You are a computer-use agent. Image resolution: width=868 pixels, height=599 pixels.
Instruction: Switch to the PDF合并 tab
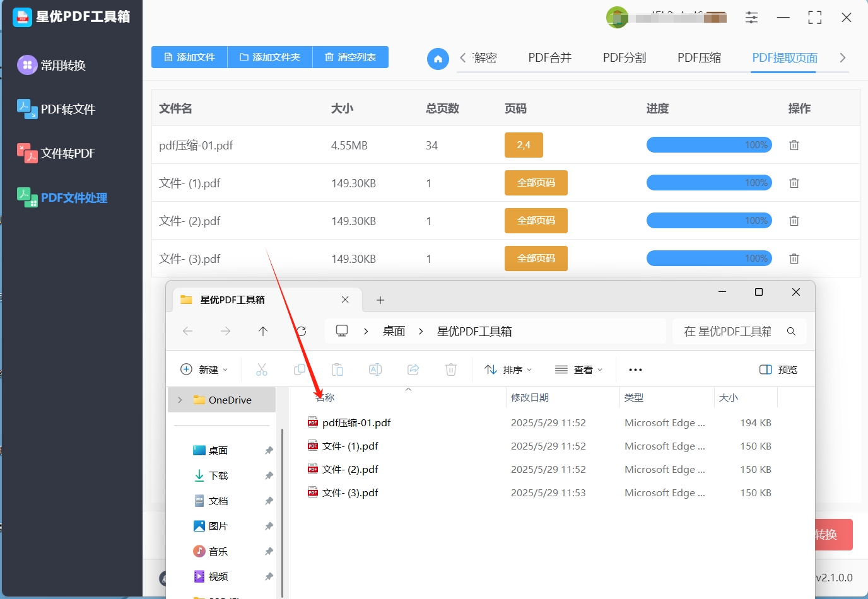pyautogui.click(x=549, y=58)
